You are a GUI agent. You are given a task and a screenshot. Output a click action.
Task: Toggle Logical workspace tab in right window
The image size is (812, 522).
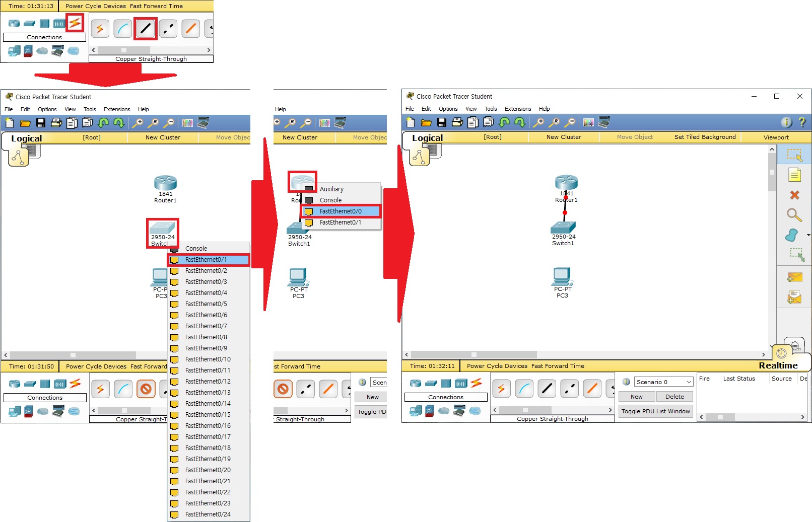[x=427, y=138]
